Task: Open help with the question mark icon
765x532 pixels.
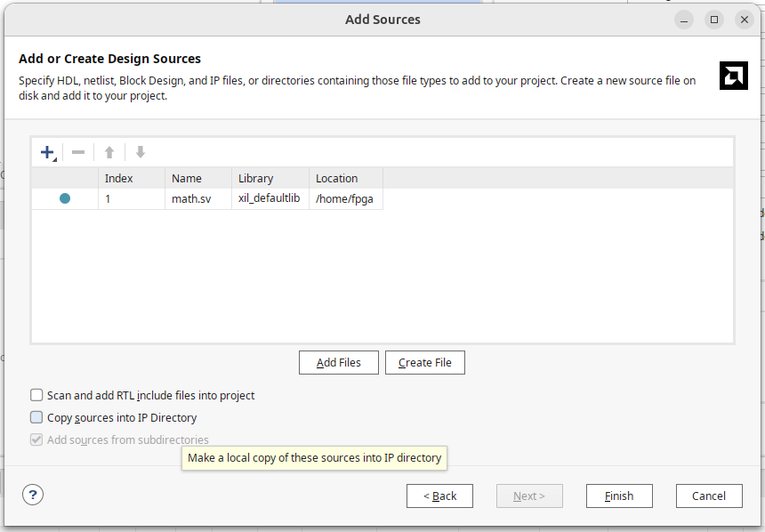Action: coord(33,495)
